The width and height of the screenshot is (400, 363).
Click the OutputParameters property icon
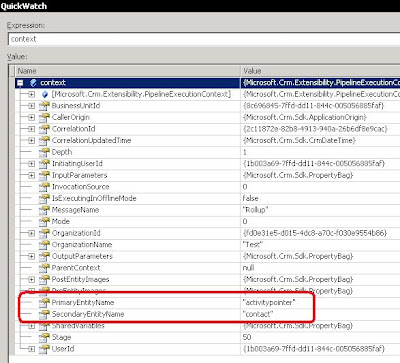44,256
